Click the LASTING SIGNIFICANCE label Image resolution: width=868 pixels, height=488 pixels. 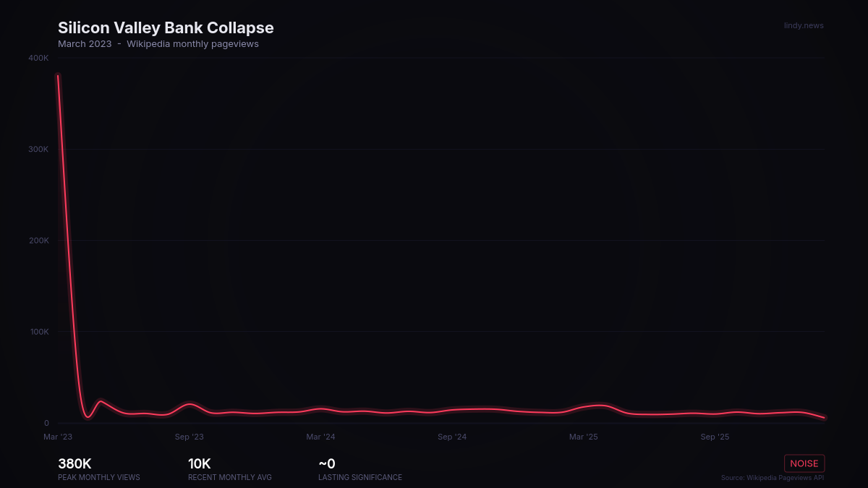359,477
